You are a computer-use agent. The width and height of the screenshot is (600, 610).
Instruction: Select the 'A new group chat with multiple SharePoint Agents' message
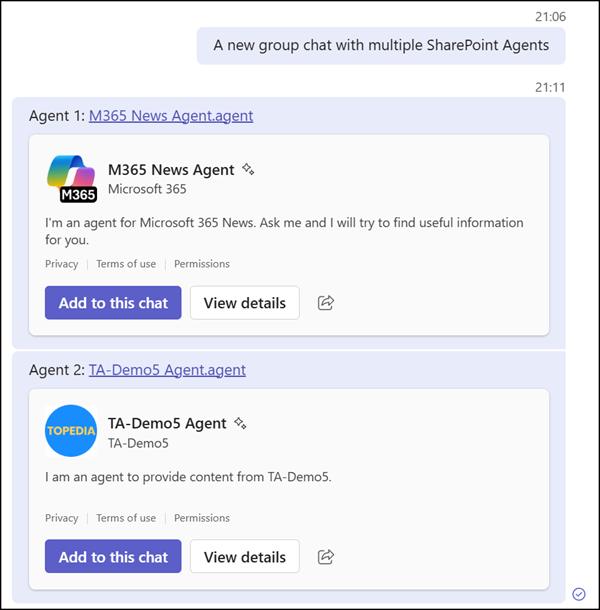[x=381, y=46]
